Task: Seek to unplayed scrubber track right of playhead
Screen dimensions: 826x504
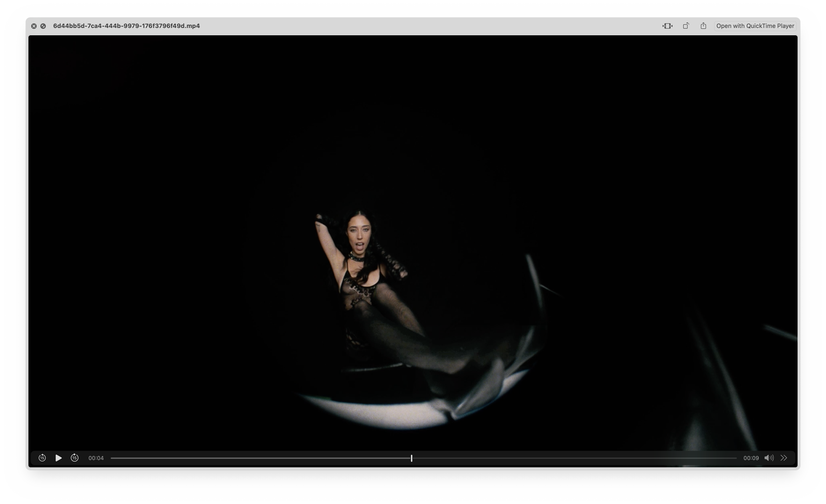Action: [570, 458]
